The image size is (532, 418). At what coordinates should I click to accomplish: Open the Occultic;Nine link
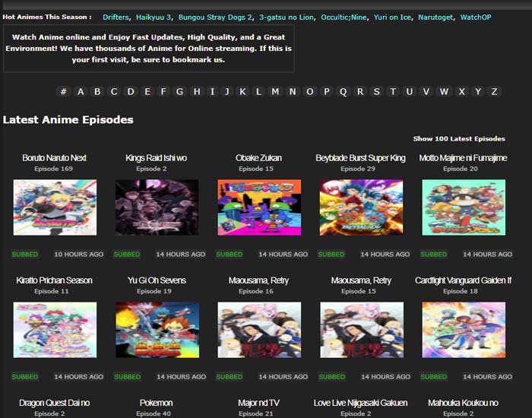pos(344,17)
